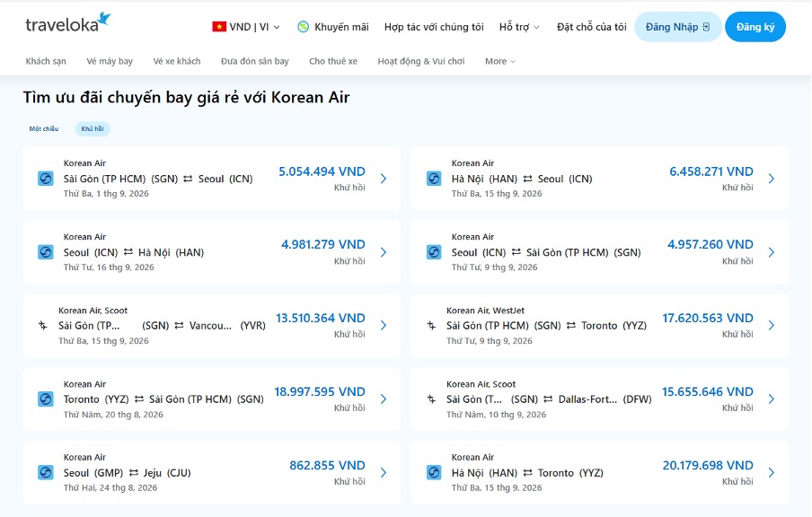Viewport: 812px width, 517px height.
Task: Open Hoạt động & Vui chơi section
Action: pyautogui.click(x=421, y=61)
